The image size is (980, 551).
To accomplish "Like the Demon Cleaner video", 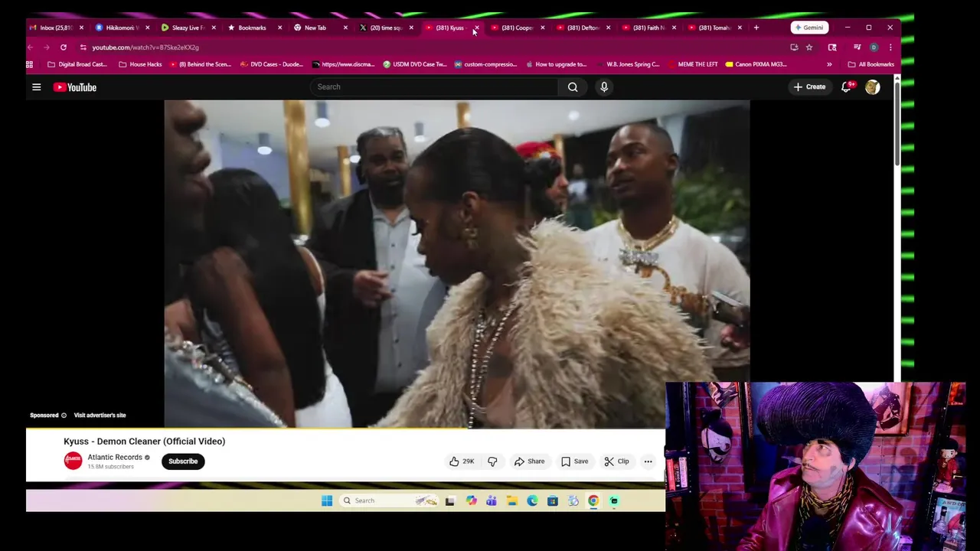I will (462, 461).
